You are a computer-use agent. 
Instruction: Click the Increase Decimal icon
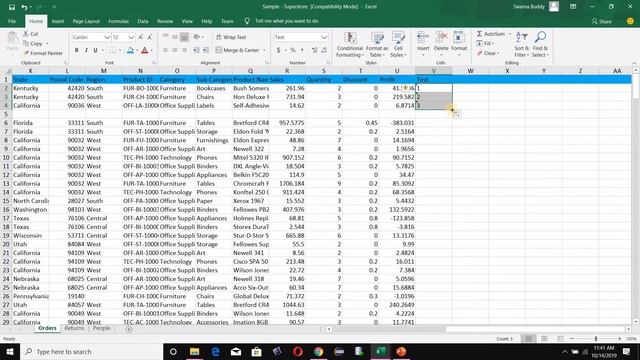[x=315, y=50]
